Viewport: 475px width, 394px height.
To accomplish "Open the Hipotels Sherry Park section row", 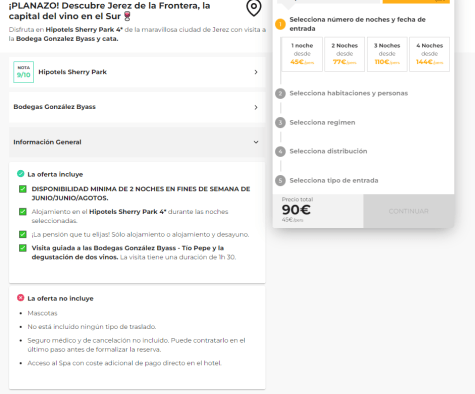I will tap(137, 72).
